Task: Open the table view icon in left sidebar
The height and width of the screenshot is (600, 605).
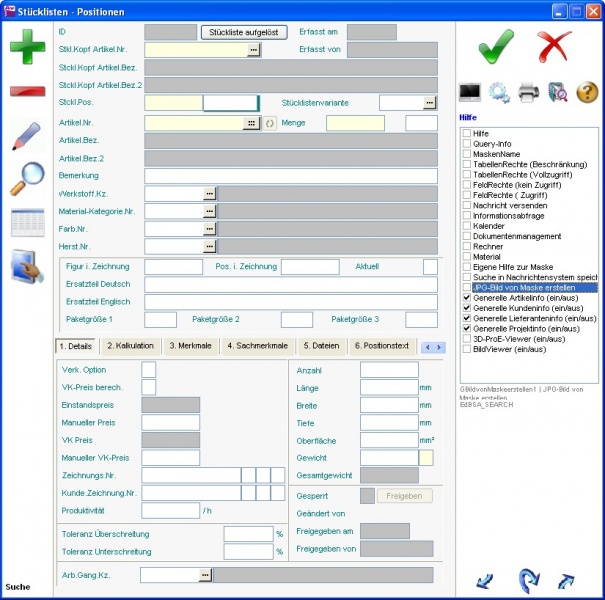Action: 28,223
